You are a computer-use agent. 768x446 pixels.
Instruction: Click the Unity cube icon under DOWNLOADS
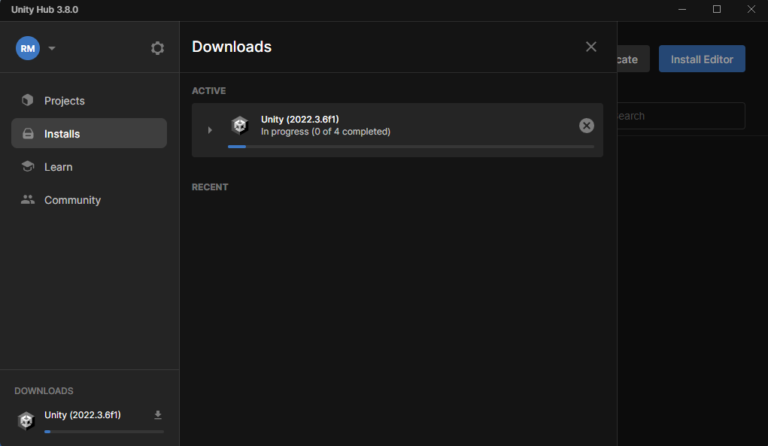[x=27, y=420]
